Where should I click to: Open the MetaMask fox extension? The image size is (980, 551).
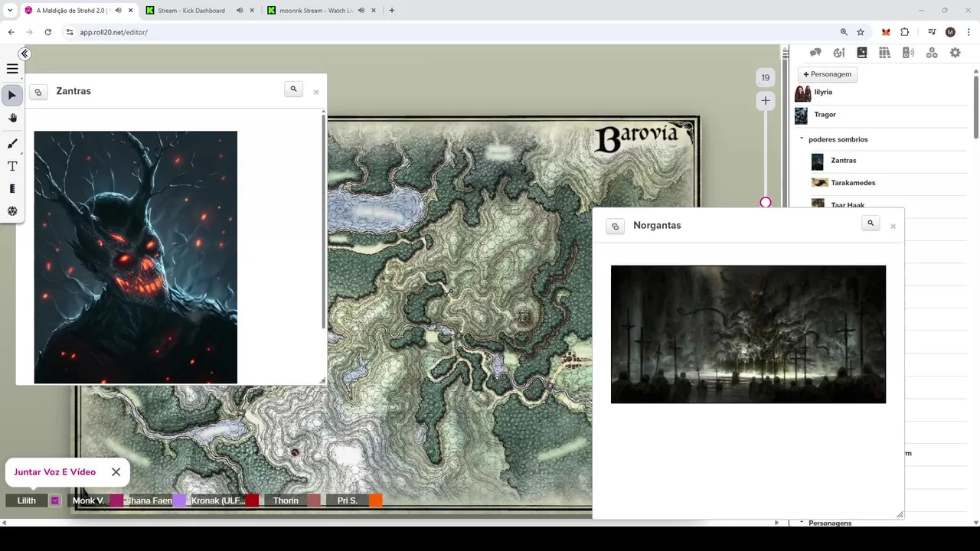click(x=886, y=32)
